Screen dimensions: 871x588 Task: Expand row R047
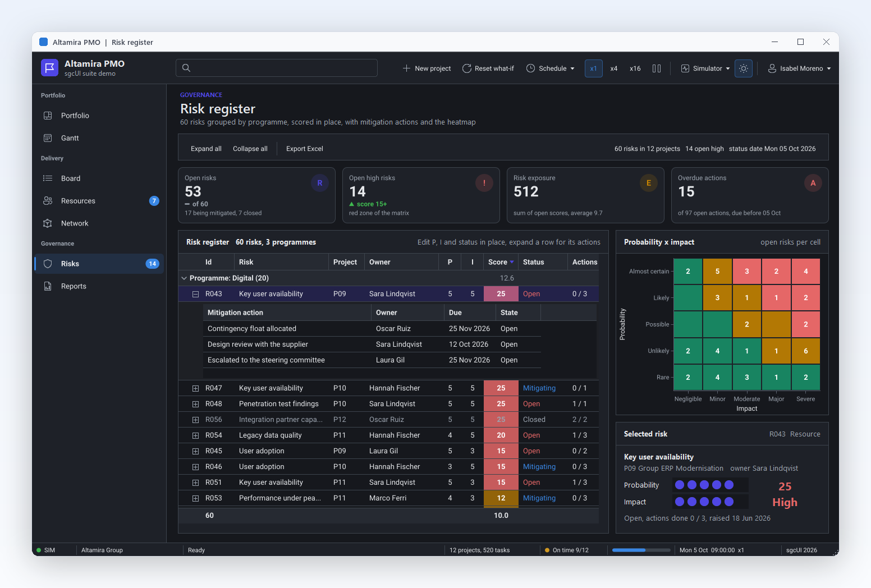point(195,388)
